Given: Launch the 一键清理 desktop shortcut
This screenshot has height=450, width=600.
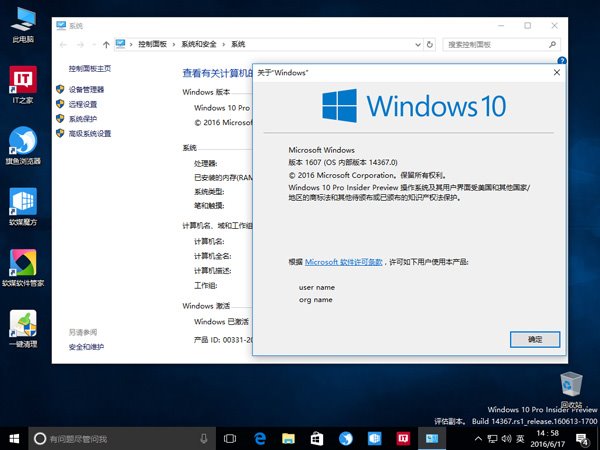Looking at the screenshot, I should 23,329.
